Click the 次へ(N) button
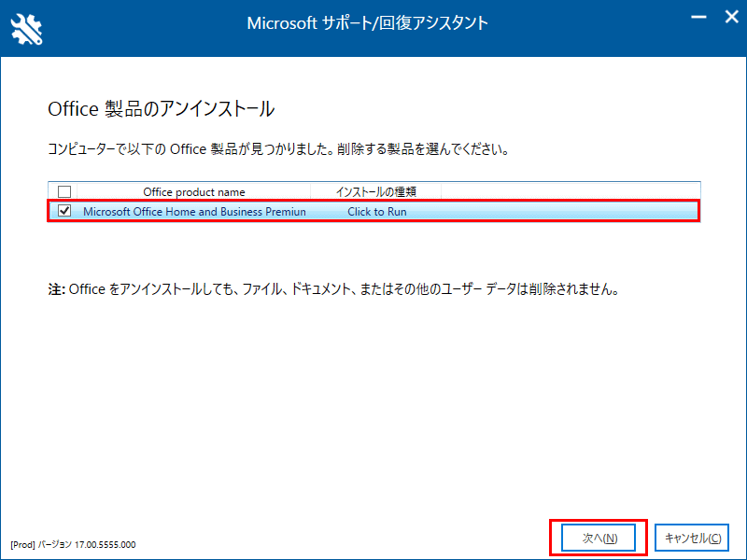 point(599,538)
